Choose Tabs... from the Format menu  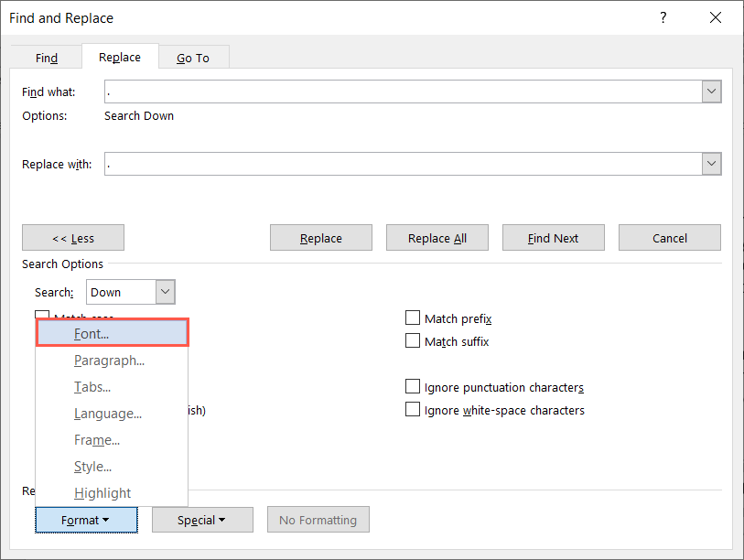[113, 387]
